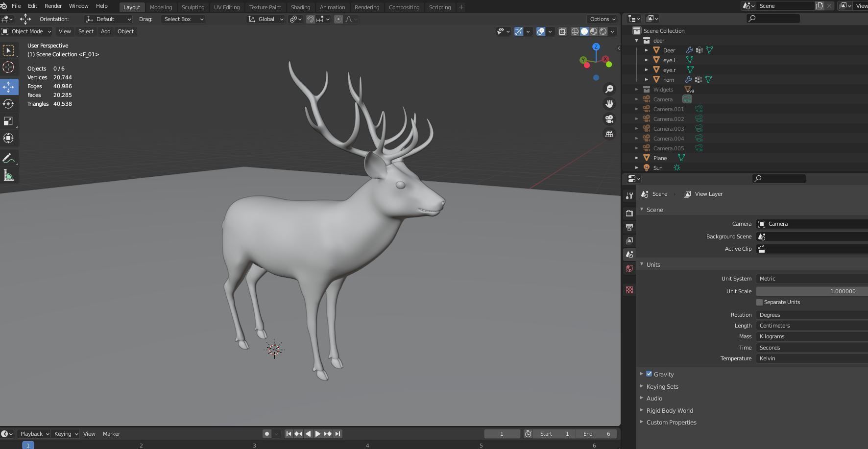Enable the Separate Units checkbox
This screenshot has width=868, height=449.
759,302
